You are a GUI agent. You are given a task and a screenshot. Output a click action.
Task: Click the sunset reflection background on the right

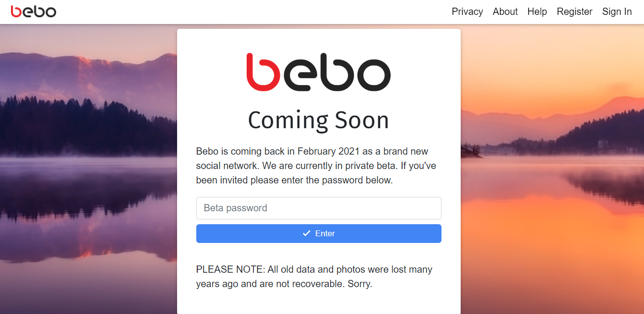point(552,192)
